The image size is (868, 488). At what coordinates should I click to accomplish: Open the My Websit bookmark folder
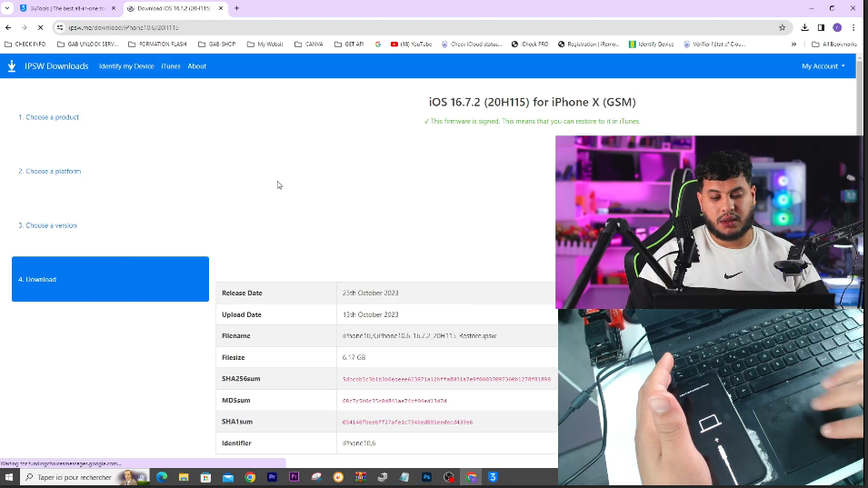click(x=265, y=44)
